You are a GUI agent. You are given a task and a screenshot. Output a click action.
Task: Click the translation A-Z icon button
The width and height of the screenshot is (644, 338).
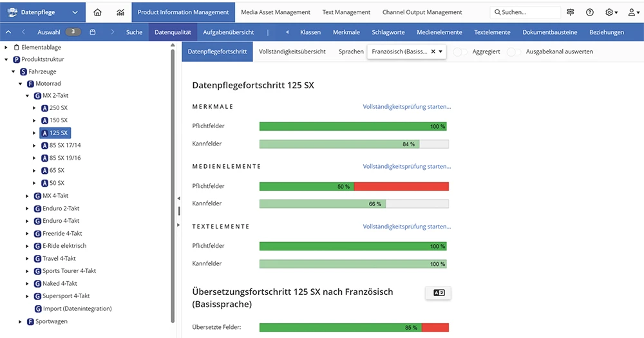[x=439, y=293]
